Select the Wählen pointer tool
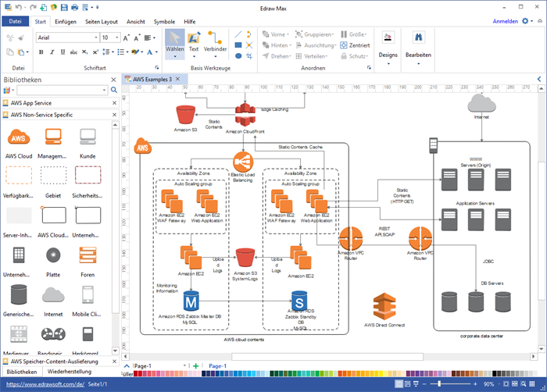This screenshot has width=547, height=392. (x=174, y=42)
